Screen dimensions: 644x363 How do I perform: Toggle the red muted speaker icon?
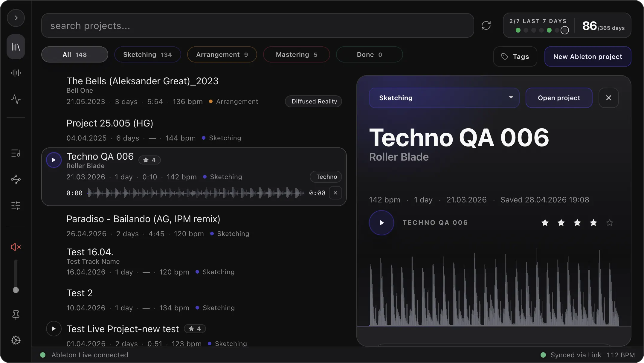pos(16,247)
